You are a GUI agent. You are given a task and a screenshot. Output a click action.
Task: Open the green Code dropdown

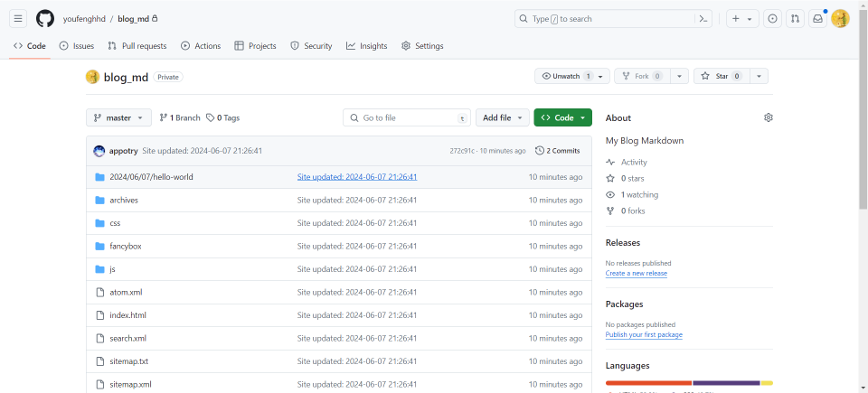pyautogui.click(x=562, y=117)
